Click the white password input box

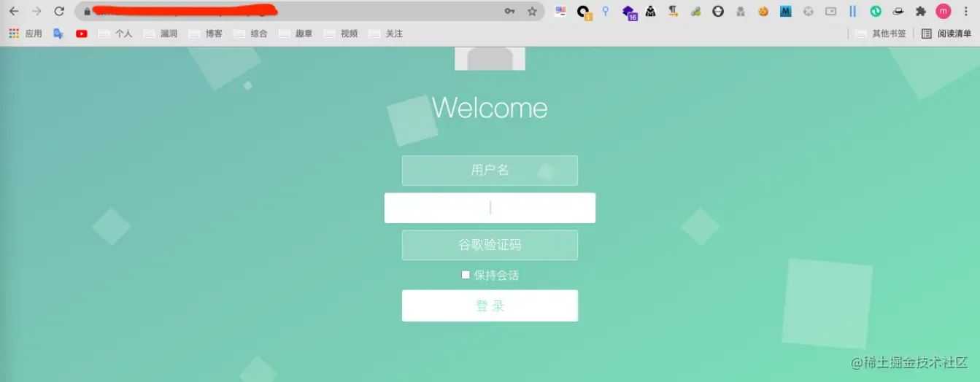pos(490,208)
